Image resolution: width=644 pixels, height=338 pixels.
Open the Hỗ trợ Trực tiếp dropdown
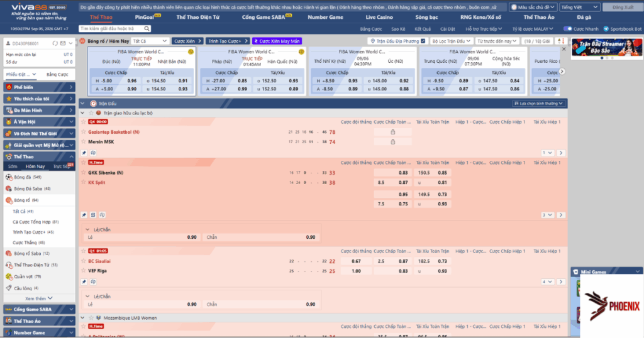484,29
